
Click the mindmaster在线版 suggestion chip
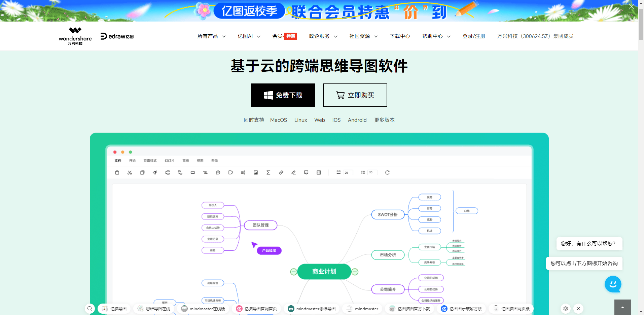pyautogui.click(x=203, y=308)
